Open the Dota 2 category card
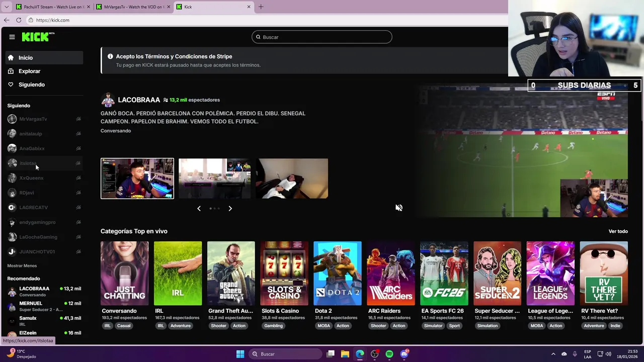 [338, 274]
